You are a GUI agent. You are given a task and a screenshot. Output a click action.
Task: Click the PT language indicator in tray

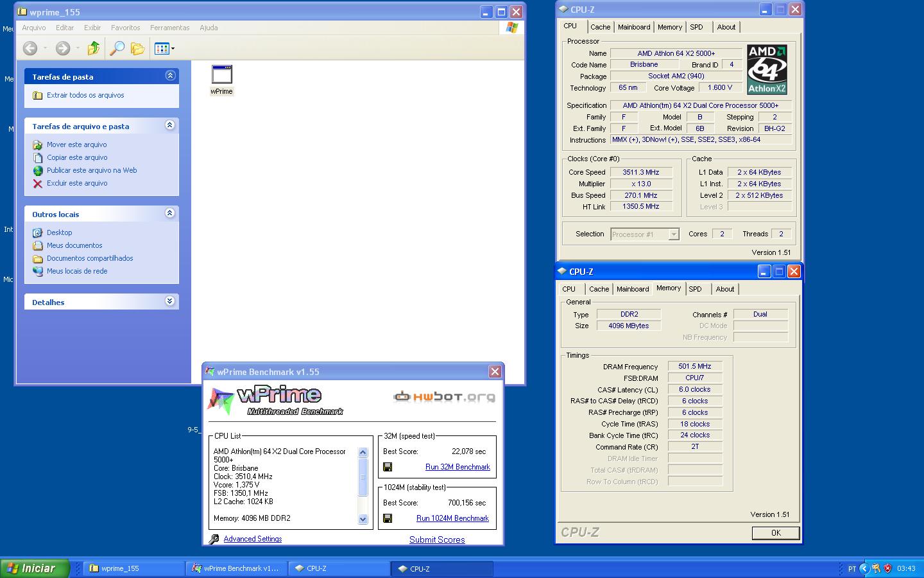click(x=851, y=568)
